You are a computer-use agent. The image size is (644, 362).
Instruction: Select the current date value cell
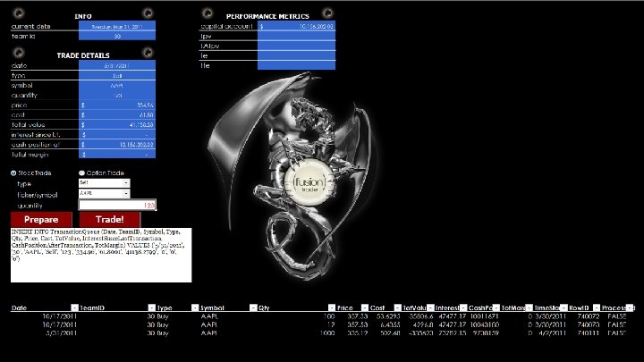(x=117, y=26)
